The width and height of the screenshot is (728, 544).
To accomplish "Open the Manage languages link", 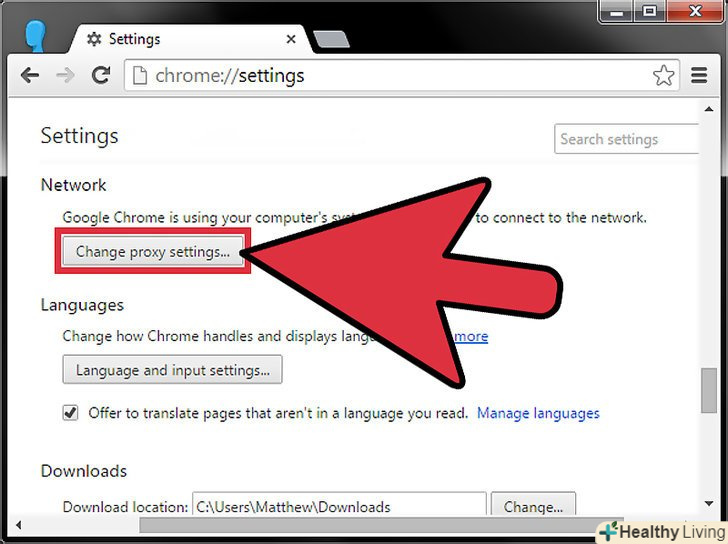I will (x=538, y=413).
